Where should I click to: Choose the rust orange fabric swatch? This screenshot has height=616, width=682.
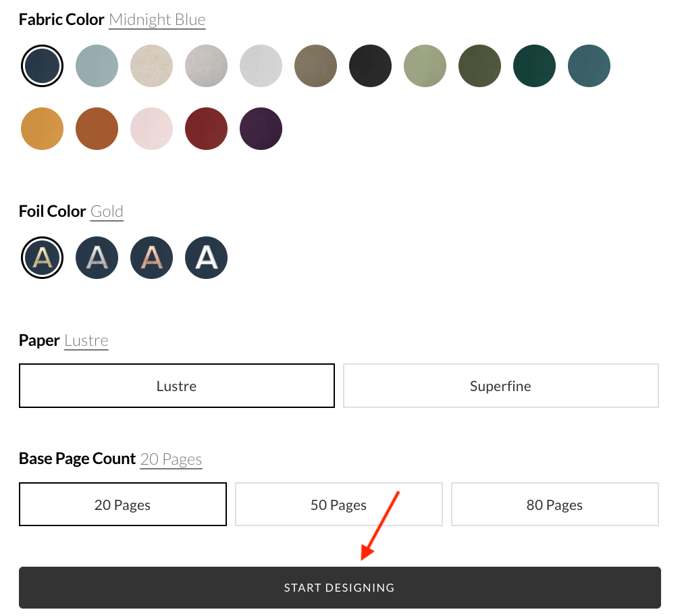[x=97, y=128]
